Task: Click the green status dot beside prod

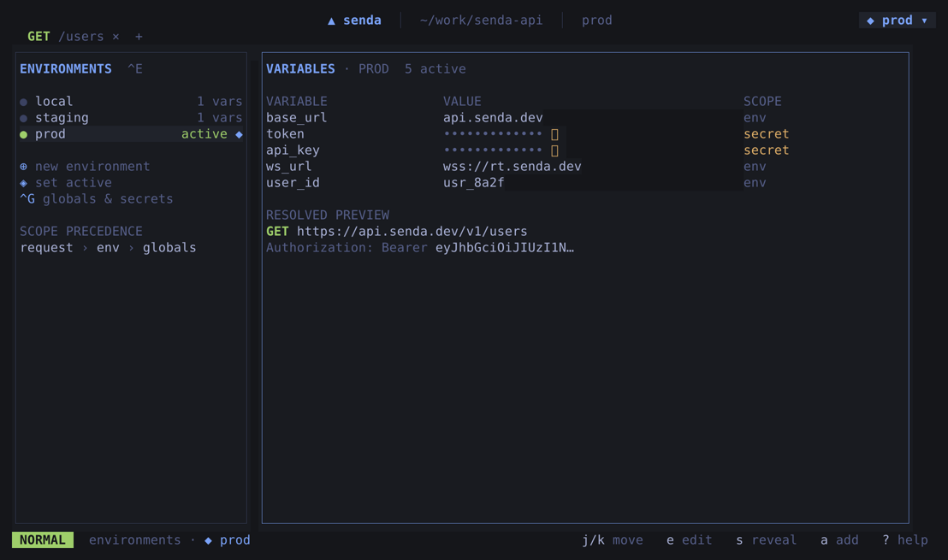Action: tap(24, 135)
